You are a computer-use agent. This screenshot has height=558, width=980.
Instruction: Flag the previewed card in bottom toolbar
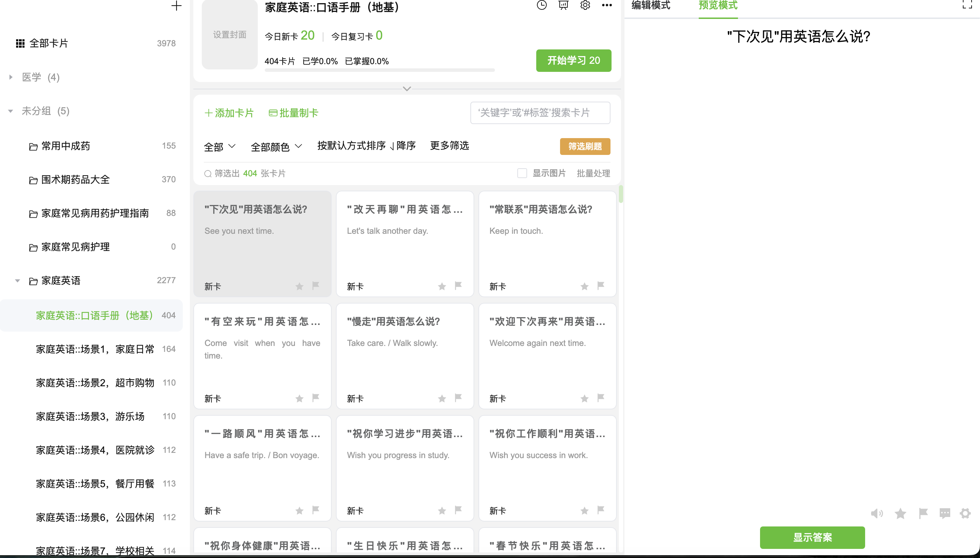point(923,513)
